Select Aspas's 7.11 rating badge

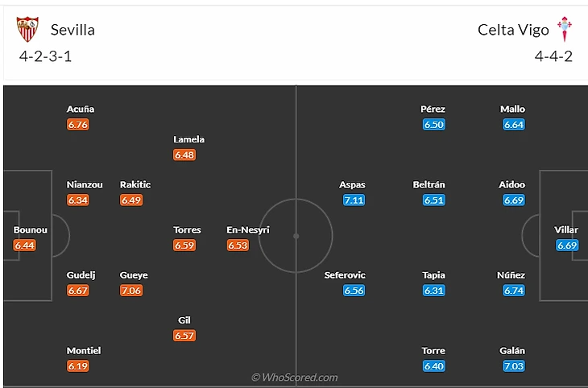pos(354,200)
